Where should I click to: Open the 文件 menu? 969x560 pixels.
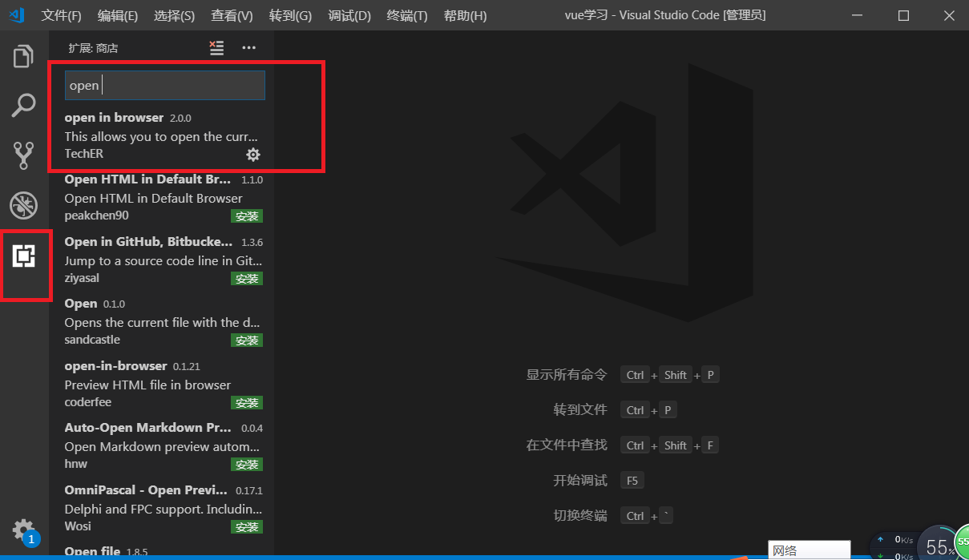tap(61, 14)
